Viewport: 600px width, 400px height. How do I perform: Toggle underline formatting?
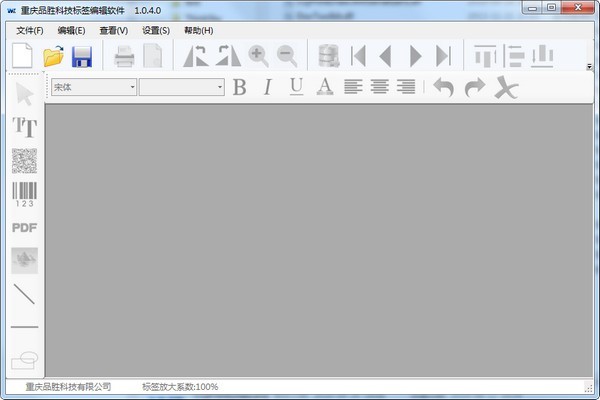click(296, 87)
